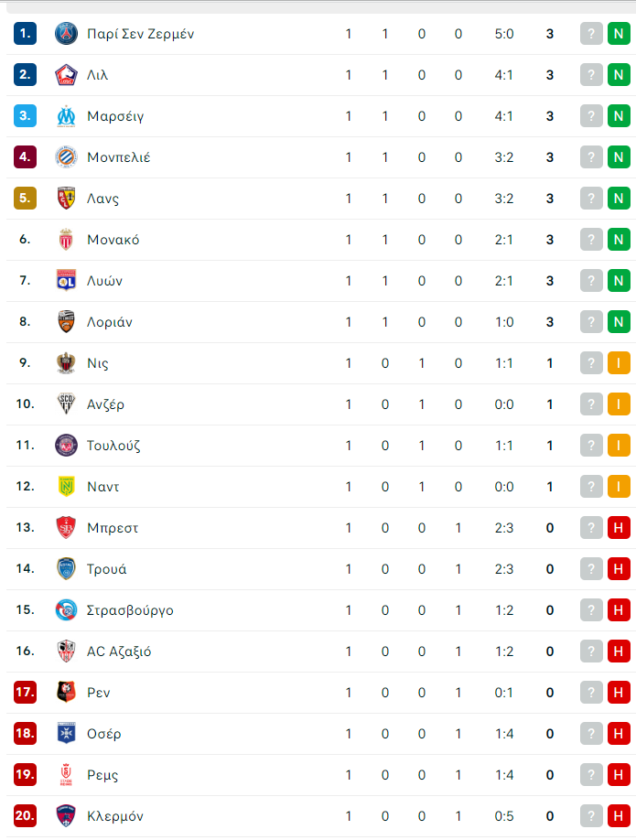This screenshot has width=636, height=840.
Task: Click gray question mark badge in Μαρσέιγ row
Action: (591, 116)
